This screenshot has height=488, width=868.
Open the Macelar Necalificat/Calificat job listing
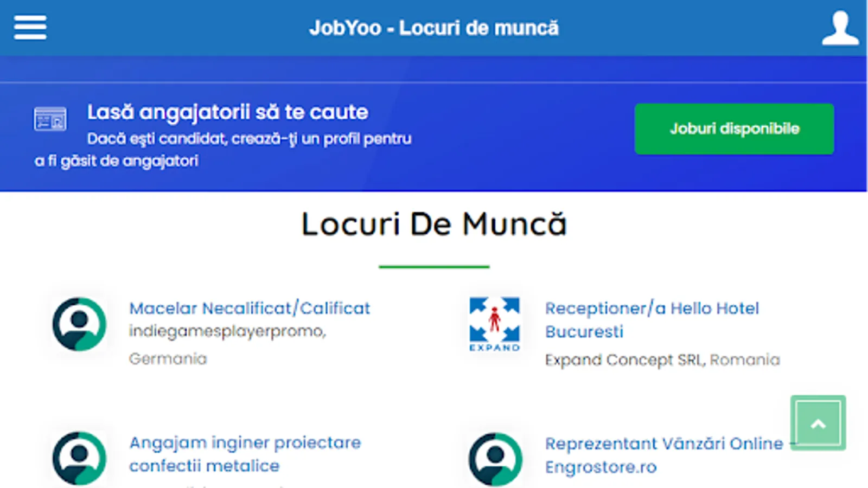(250, 308)
